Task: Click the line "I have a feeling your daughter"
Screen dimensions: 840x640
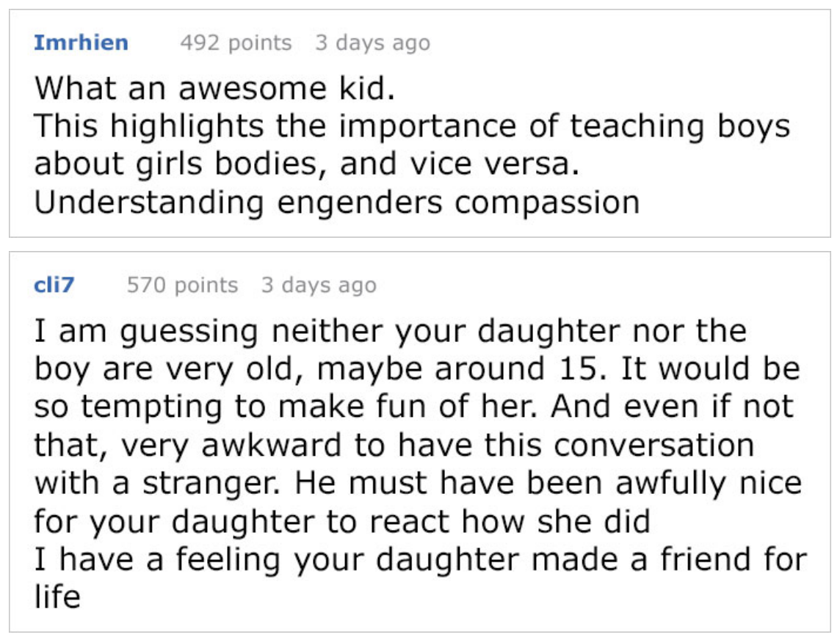Action: click(420, 560)
